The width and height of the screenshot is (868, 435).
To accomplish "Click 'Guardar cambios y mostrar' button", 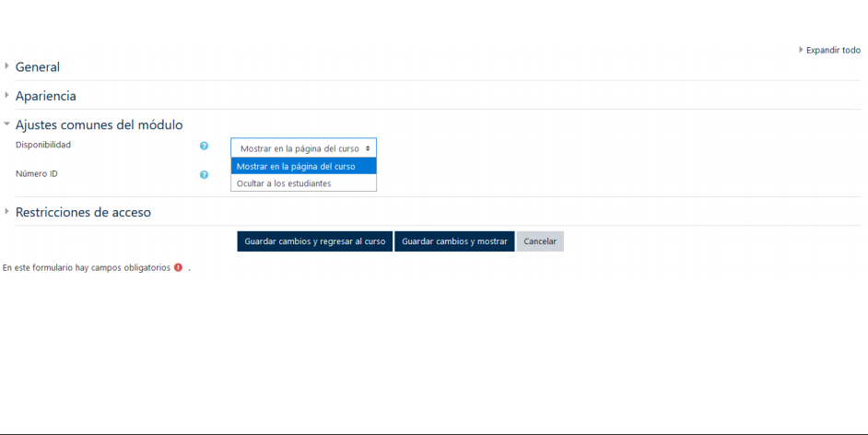I will [x=454, y=241].
